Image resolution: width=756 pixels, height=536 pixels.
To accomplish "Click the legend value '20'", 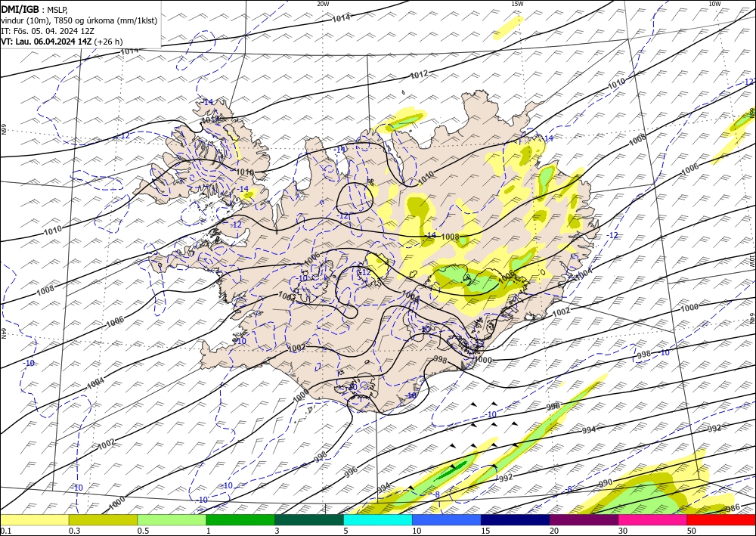I will tap(554, 531).
